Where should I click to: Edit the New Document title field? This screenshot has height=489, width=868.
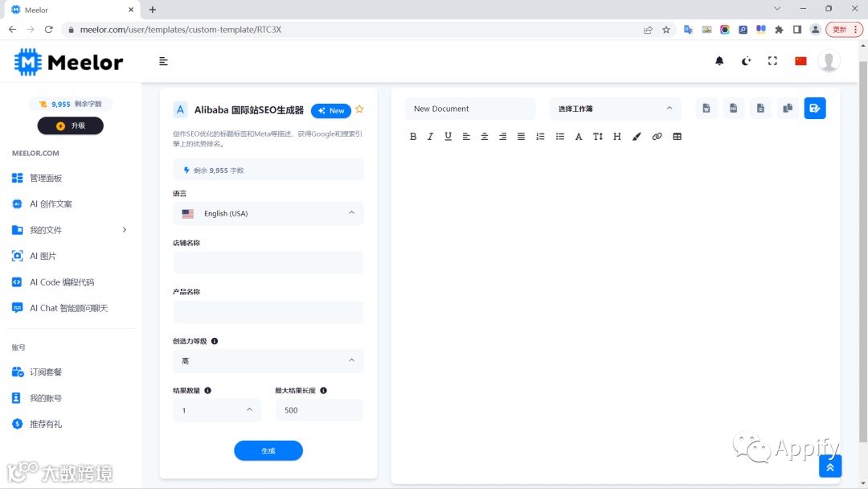(470, 109)
